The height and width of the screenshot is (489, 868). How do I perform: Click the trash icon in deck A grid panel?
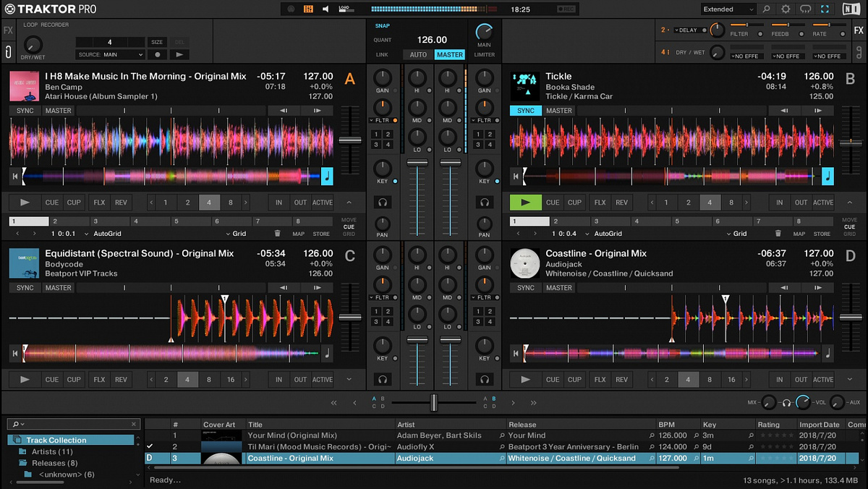click(x=279, y=234)
